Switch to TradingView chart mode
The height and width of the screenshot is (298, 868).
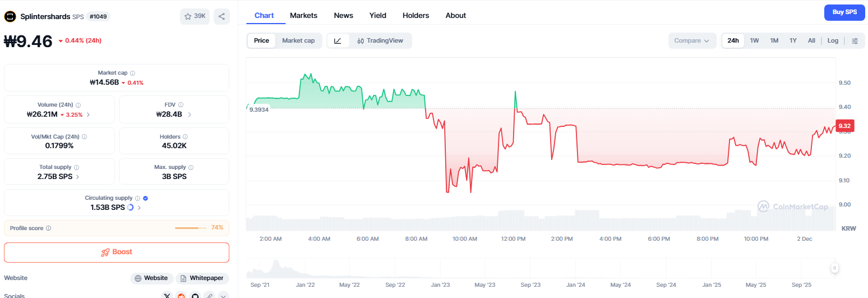(x=380, y=40)
